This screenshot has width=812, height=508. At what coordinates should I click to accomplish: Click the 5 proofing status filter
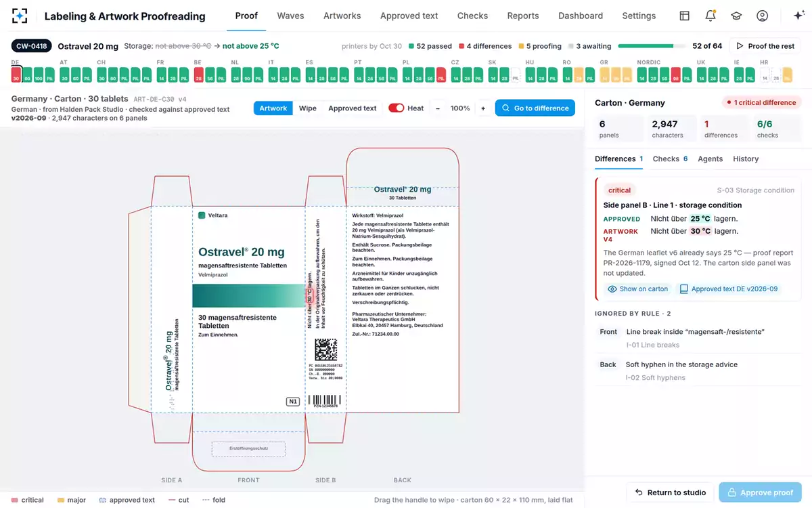(540, 46)
